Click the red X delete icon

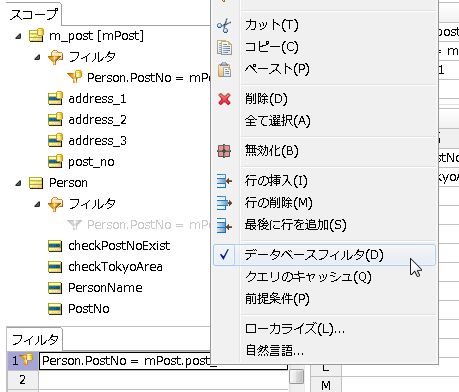224,99
